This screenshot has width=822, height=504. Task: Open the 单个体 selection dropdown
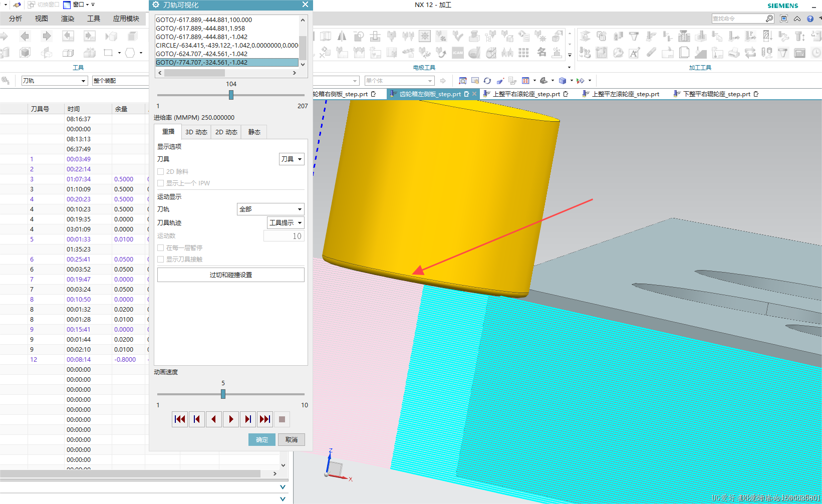coord(399,81)
